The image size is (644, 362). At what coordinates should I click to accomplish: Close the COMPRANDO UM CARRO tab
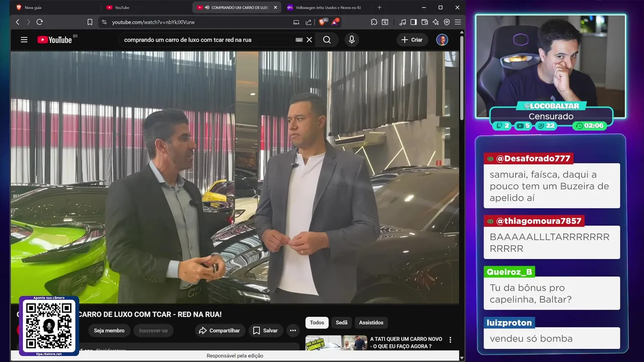275,8
